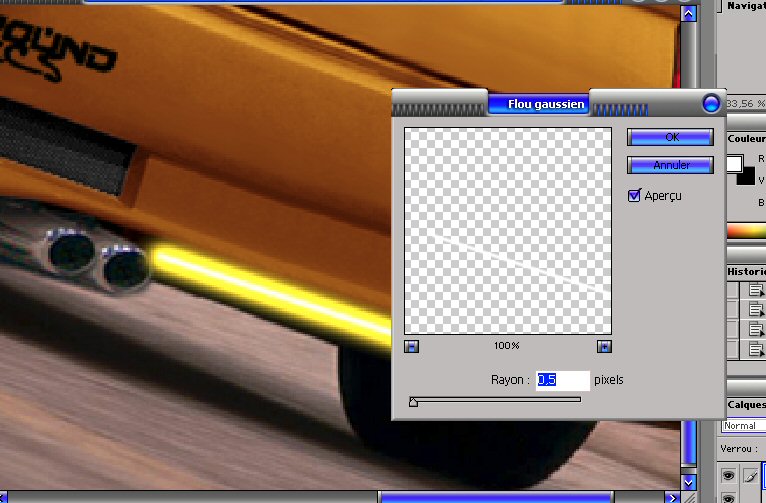Zoom out the blur preview with minus
The height and width of the screenshot is (503, 766).
click(412, 346)
